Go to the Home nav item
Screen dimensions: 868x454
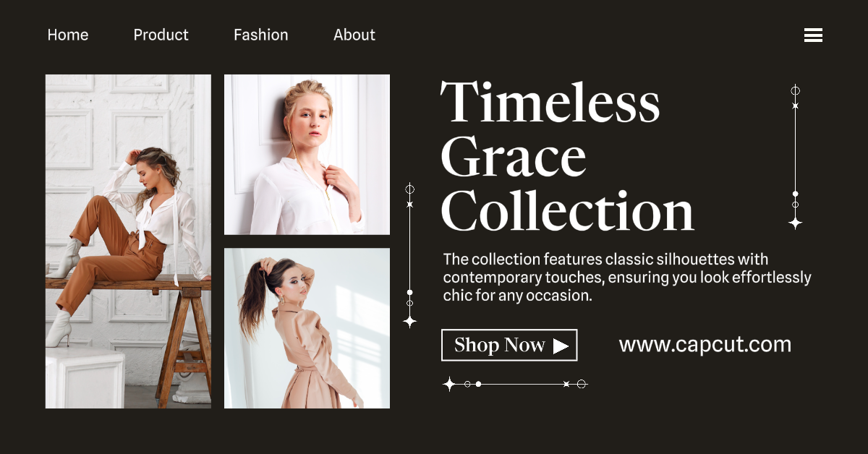tap(68, 35)
